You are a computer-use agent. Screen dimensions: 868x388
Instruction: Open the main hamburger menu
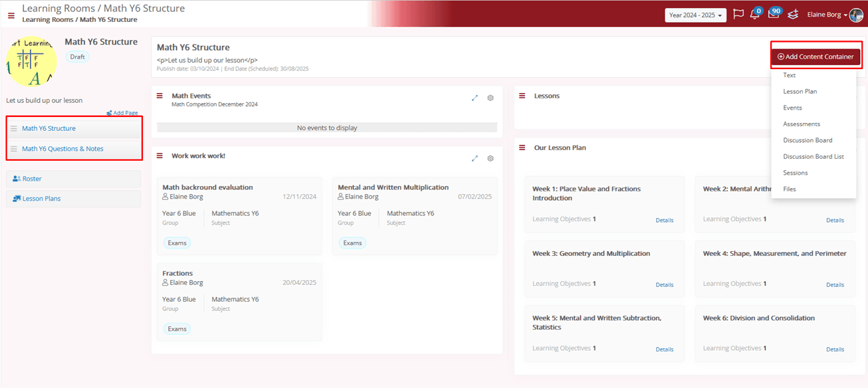click(11, 15)
